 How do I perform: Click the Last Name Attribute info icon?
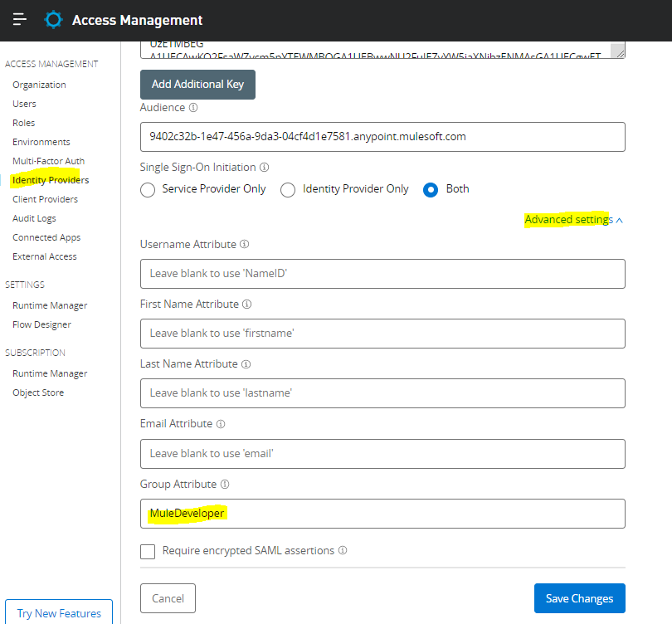(246, 363)
